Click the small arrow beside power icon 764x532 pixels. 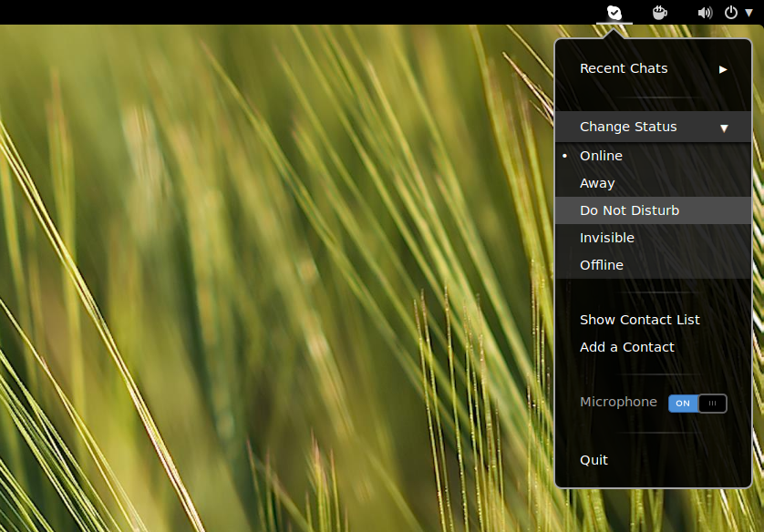pyautogui.click(x=749, y=13)
